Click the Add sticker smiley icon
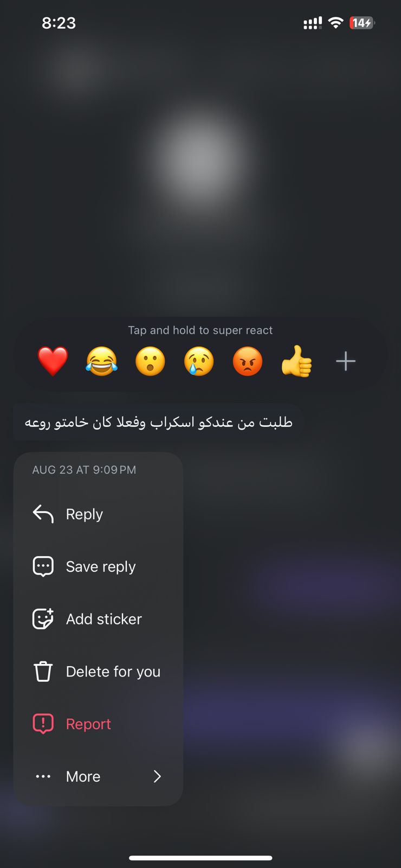This screenshot has height=868, width=401. pyautogui.click(x=43, y=618)
